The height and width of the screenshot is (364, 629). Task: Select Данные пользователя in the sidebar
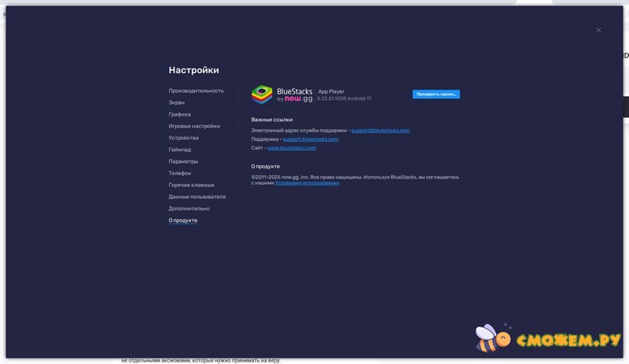click(x=197, y=197)
